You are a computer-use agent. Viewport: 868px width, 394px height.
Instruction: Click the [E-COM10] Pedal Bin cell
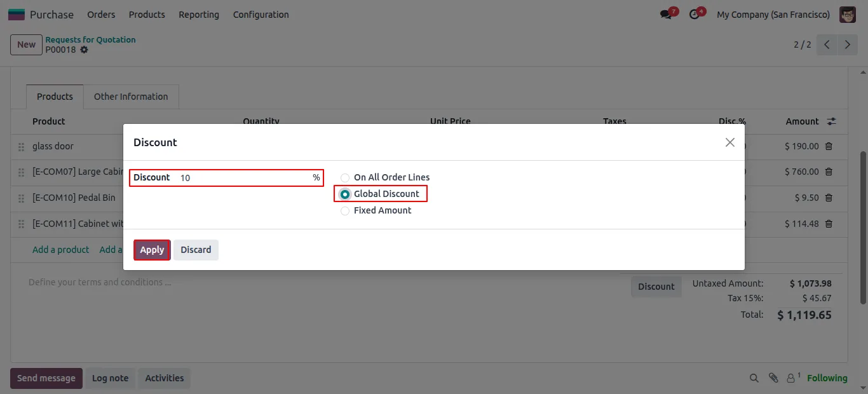point(74,198)
